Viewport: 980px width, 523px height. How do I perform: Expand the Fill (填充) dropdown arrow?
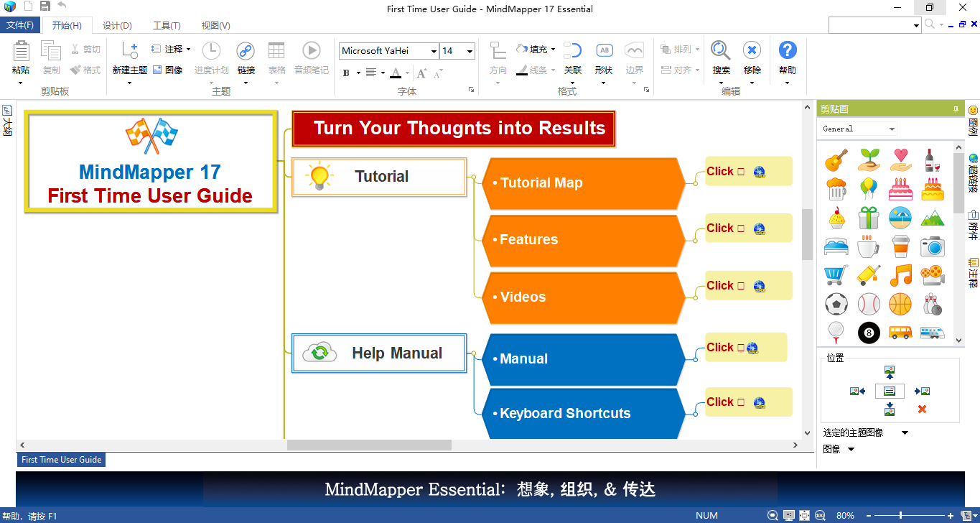tap(553, 50)
